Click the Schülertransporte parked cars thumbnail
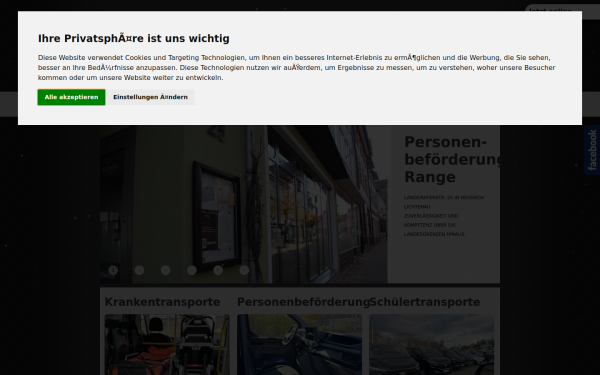This screenshot has height=375, width=600. tap(432, 344)
